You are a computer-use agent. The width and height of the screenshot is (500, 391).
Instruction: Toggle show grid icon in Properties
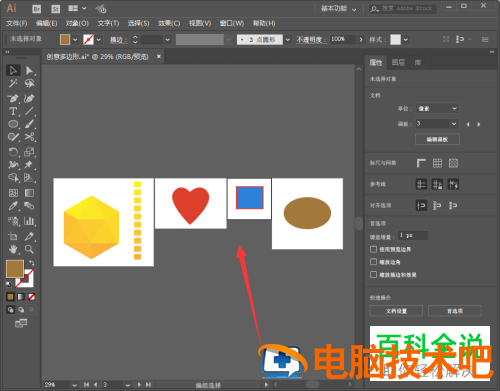click(437, 163)
